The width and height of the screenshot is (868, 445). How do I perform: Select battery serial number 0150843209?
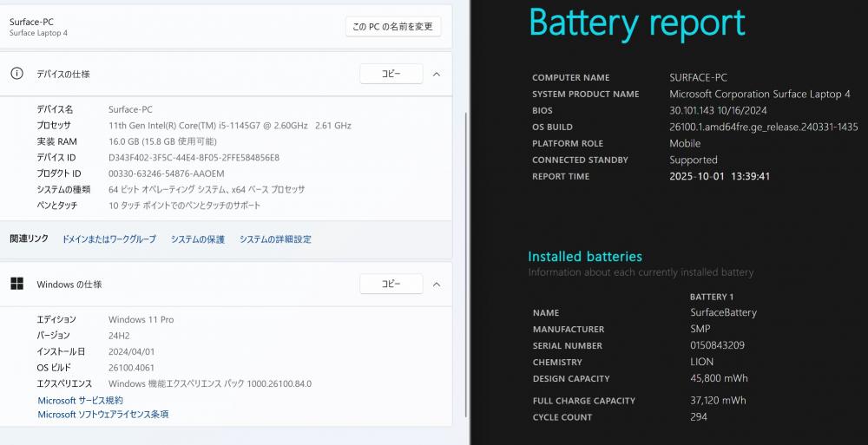pos(717,345)
